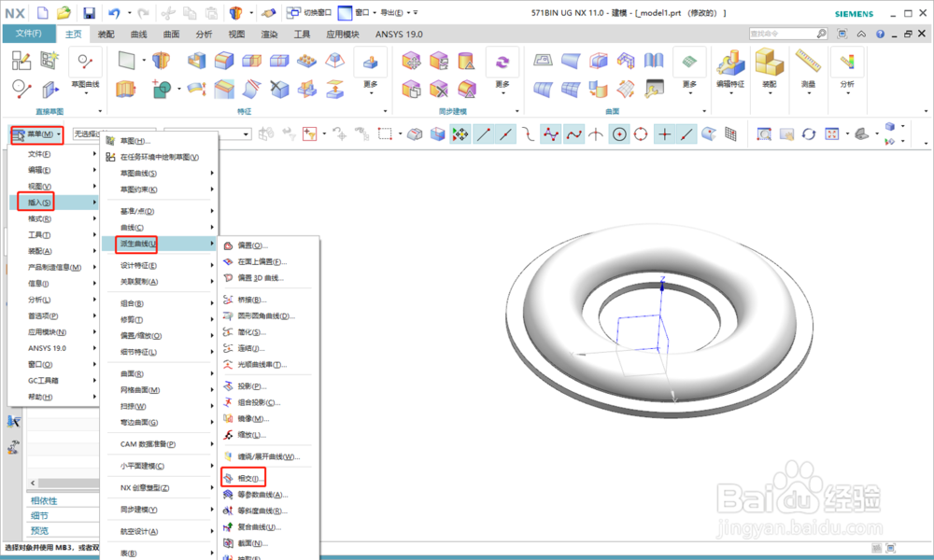Screen dimensions: 934x560
Task: Click the Open folder icon
Action: [x=64, y=12]
